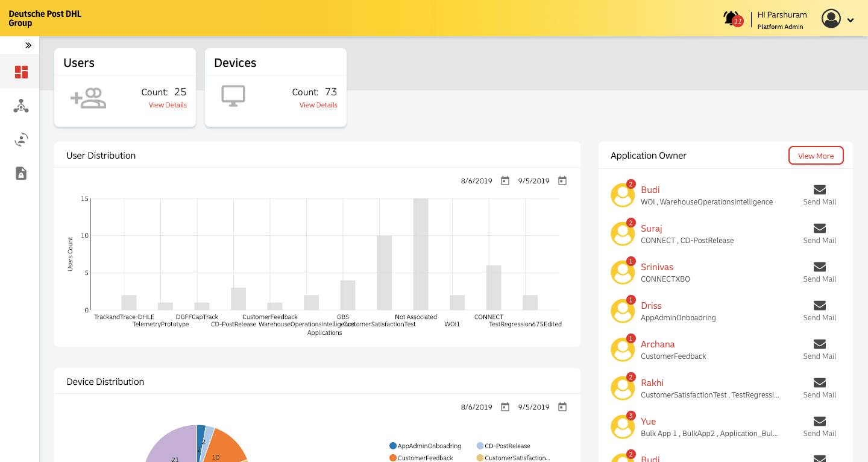The image size is (868, 462).
Task: Click the Device Distribution panel title
Action: coord(105,382)
